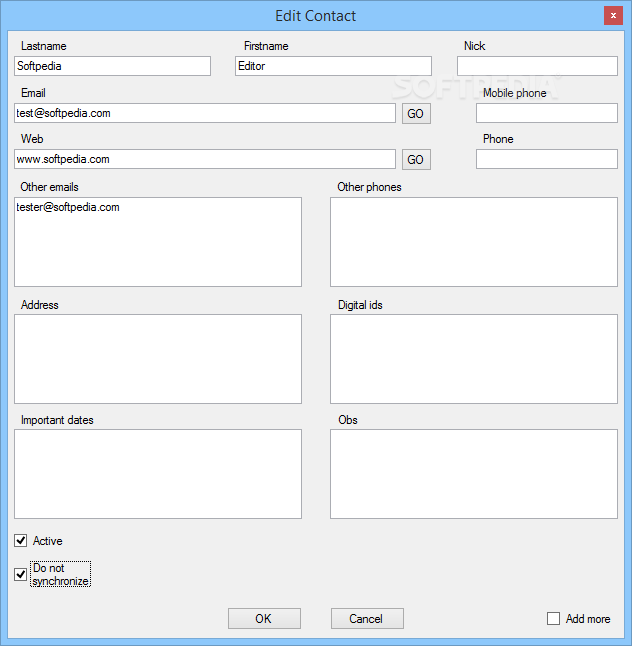Viewport: 632px width, 646px height.
Task: Enable the Add more checkbox
Action: (x=553, y=618)
